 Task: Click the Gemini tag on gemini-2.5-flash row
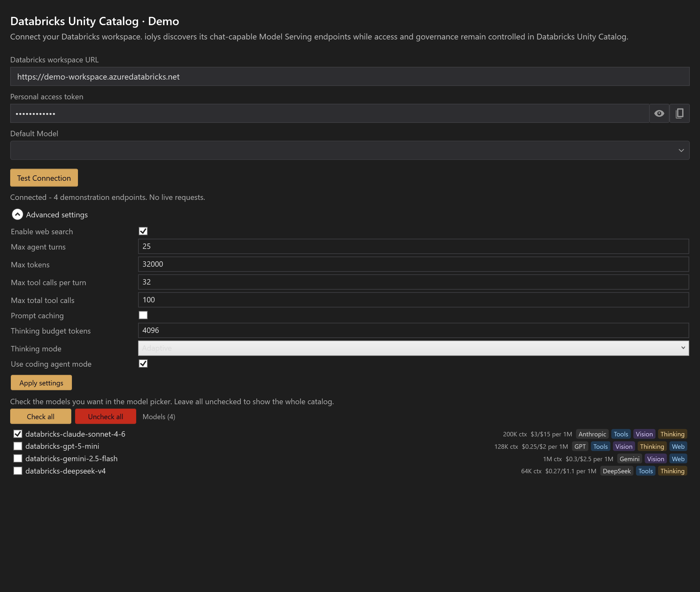(630, 459)
